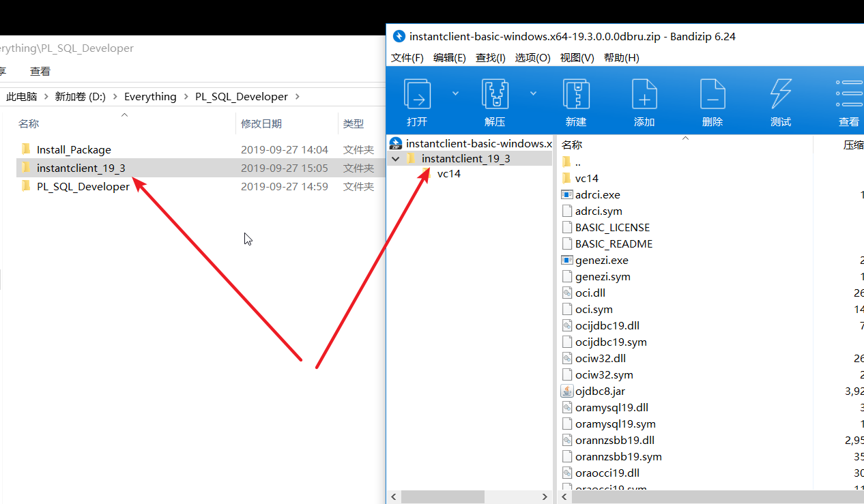Click the Delete (删除) toolbar icon
The width and height of the screenshot is (864, 504).
pos(712,94)
